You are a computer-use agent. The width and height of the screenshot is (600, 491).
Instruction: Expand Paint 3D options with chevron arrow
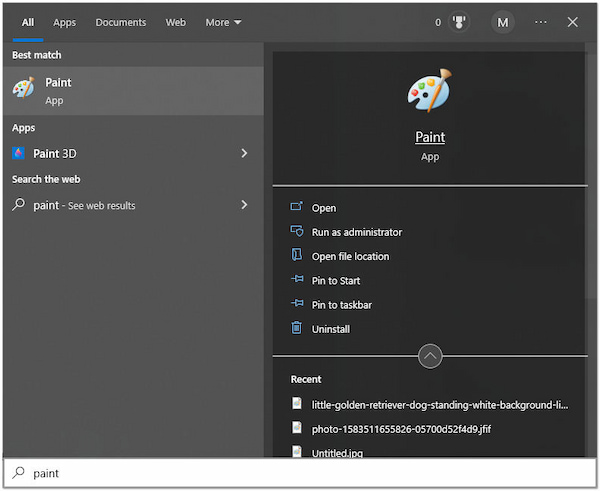point(244,154)
